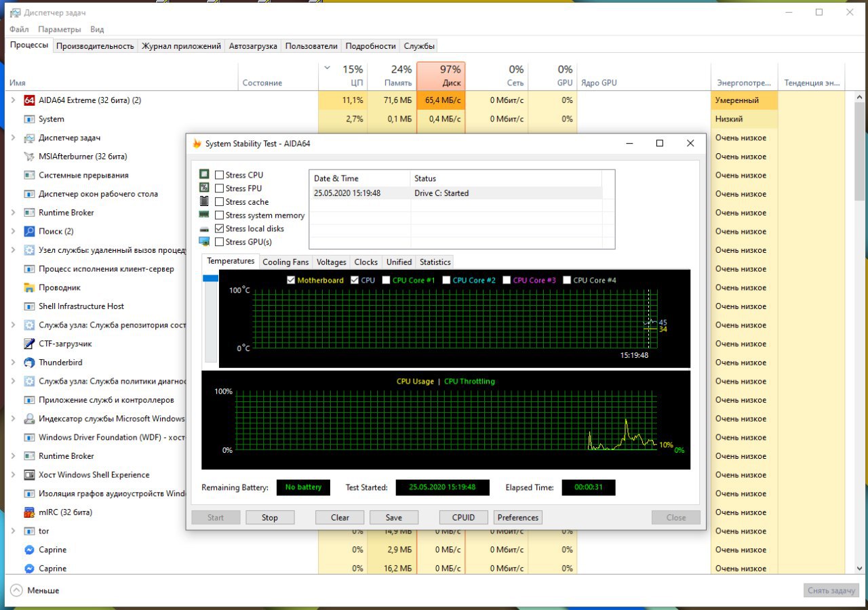Click the System process icon
This screenshot has height=610, width=868.
coord(29,119)
